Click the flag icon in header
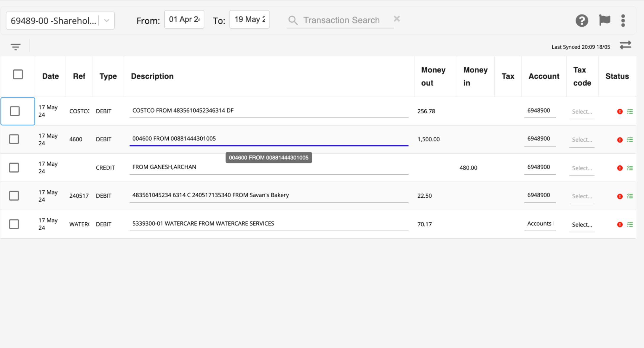The width and height of the screenshot is (644, 348). click(604, 20)
